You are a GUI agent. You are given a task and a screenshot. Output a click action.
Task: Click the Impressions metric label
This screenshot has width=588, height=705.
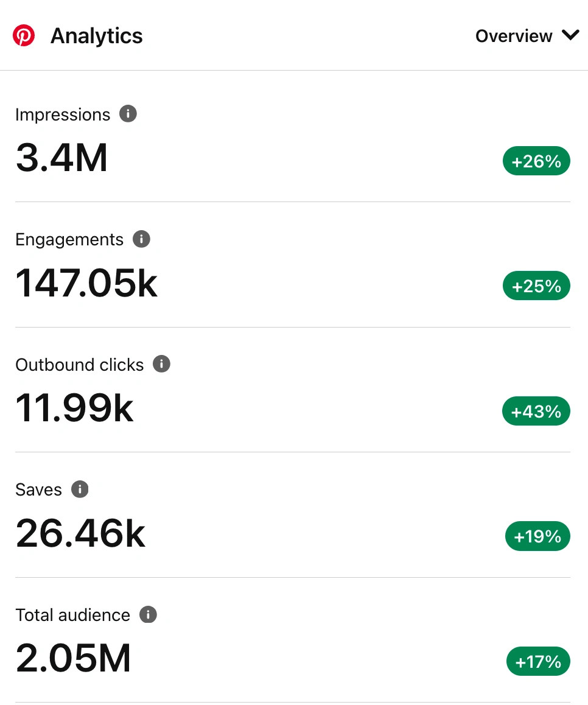(63, 114)
